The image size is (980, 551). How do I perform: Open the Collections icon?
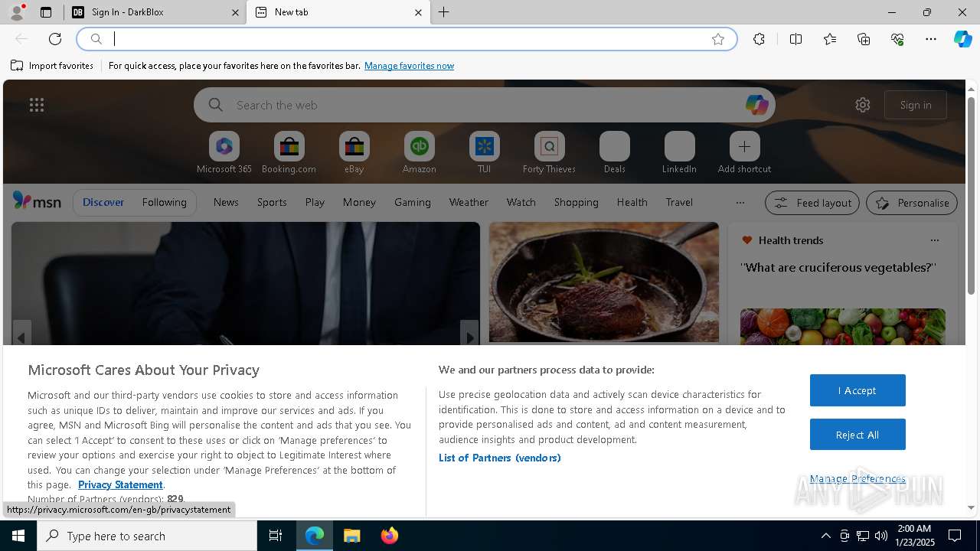pos(864,39)
